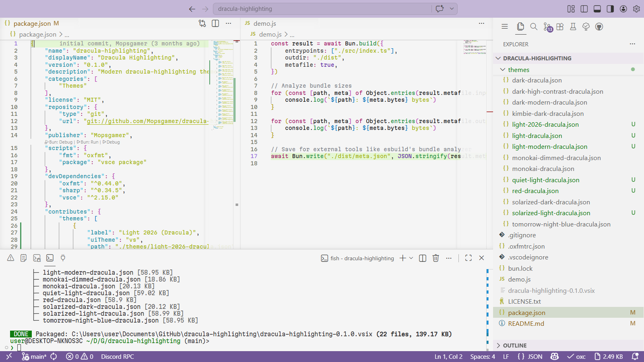Open the Extensions view icon
The width and height of the screenshot is (644, 362).
pos(560,27)
